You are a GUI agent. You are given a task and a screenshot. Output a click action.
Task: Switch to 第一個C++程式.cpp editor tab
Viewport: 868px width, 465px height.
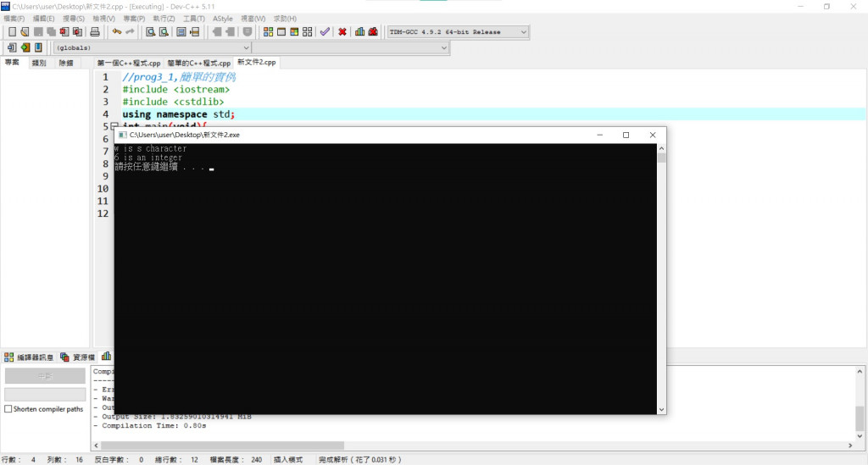coord(129,63)
